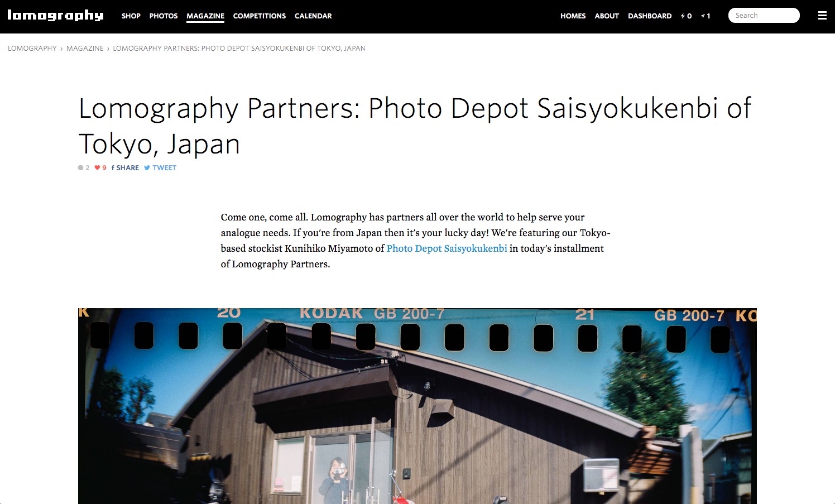Go to Magazine breadcrumb

point(85,49)
